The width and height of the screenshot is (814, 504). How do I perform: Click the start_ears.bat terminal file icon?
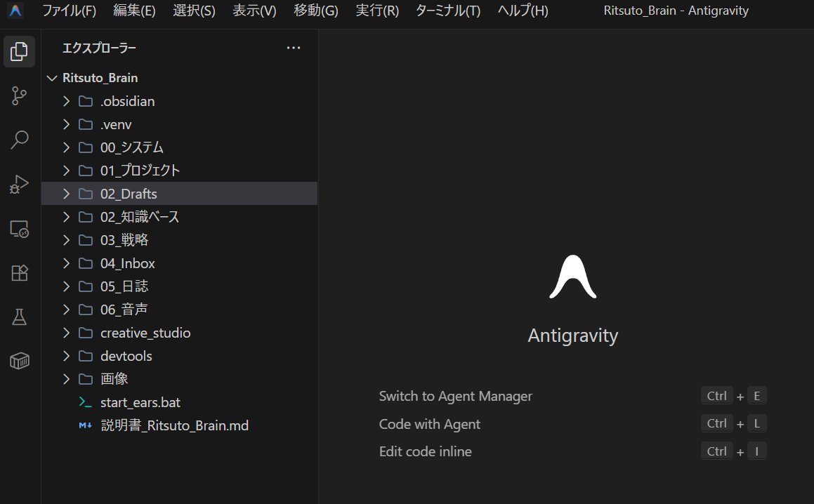[85, 402]
